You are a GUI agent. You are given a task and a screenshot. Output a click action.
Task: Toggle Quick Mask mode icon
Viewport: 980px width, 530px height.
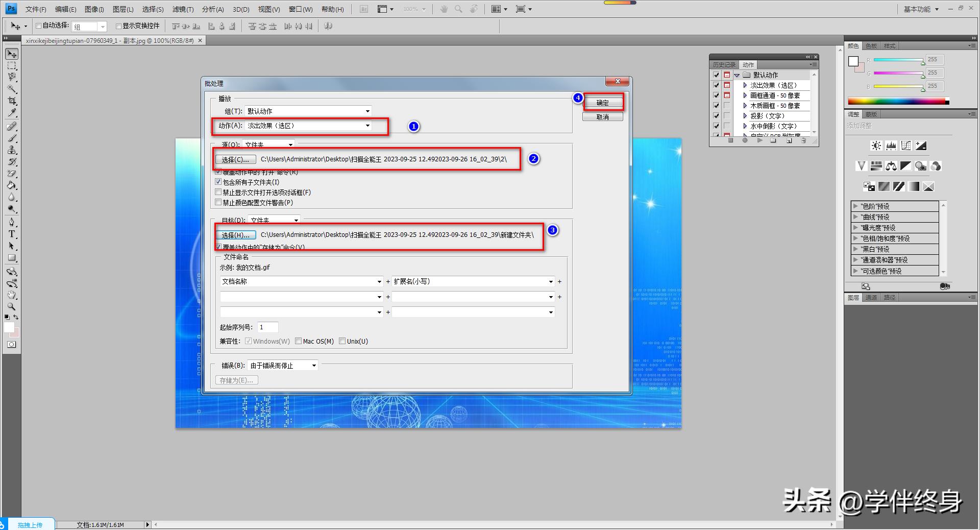[x=12, y=345]
